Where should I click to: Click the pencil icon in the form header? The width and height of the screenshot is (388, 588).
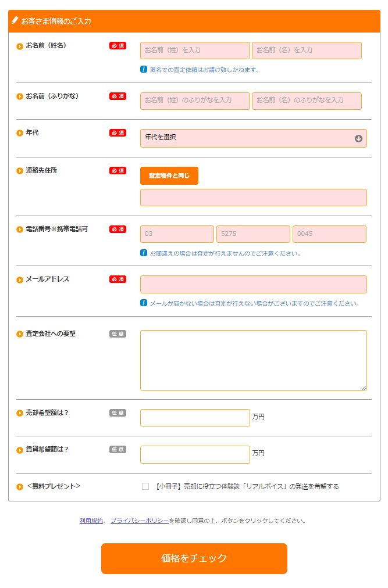(x=15, y=20)
